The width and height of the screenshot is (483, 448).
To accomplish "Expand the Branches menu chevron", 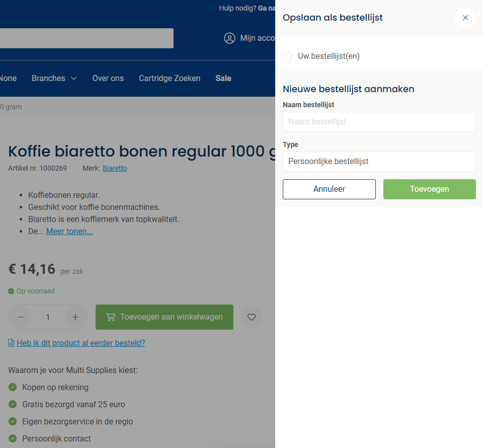I will (73, 78).
